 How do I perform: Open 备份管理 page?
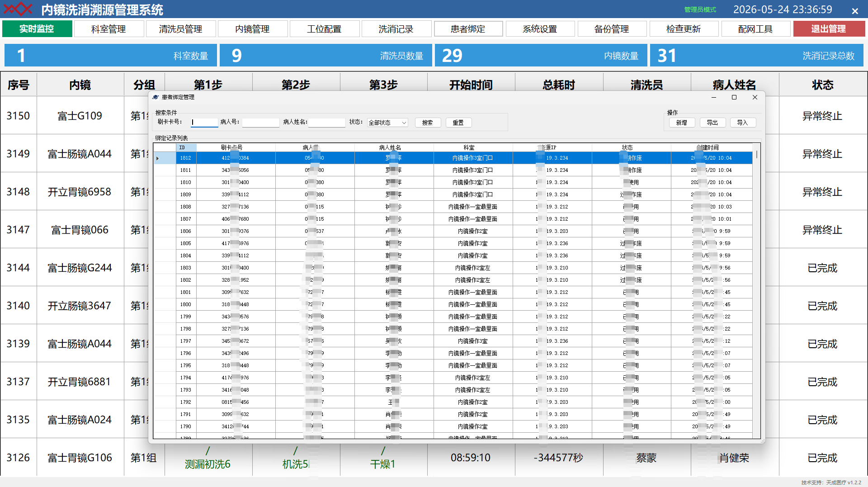612,29
